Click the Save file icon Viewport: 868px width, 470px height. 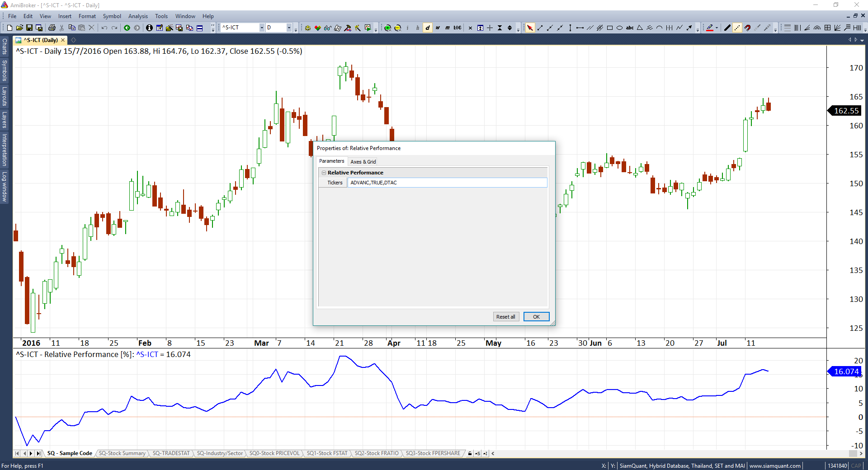tap(29, 28)
